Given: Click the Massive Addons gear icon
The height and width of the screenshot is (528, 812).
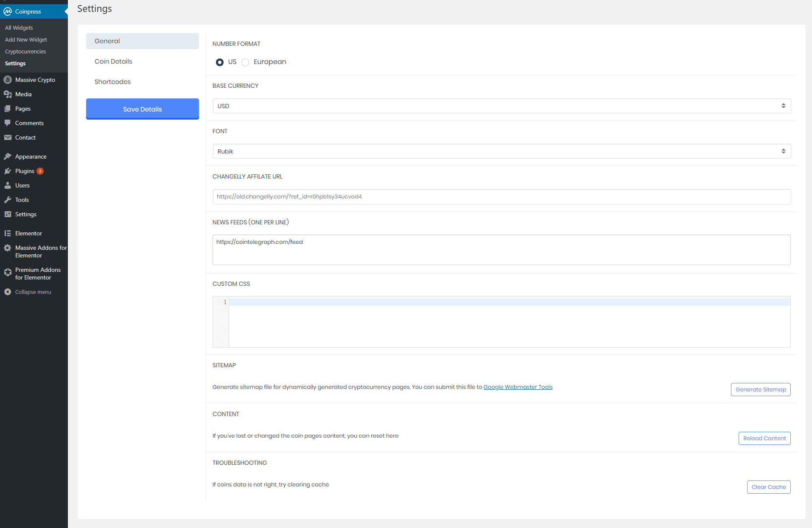Looking at the screenshot, I should coord(8,248).
